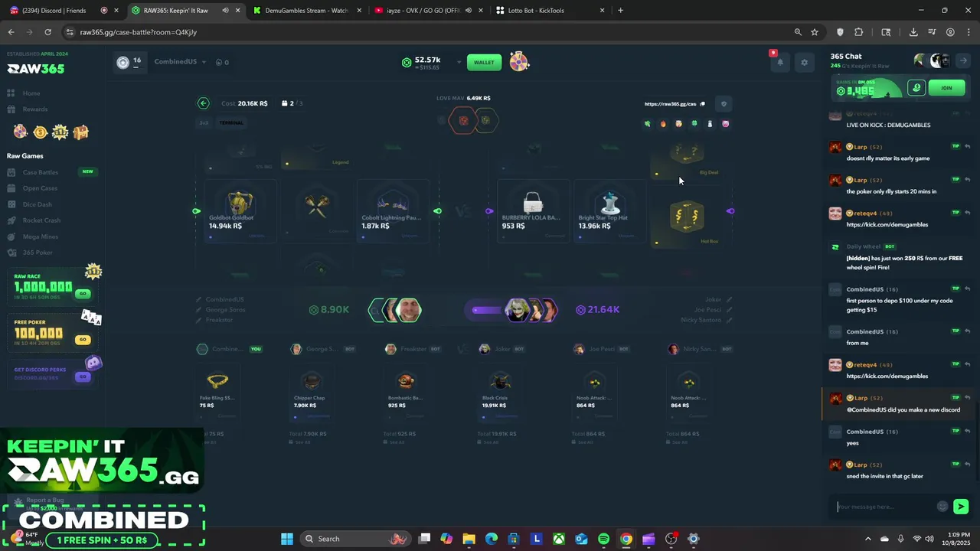Click the RAW365 logo

point(36,69)
